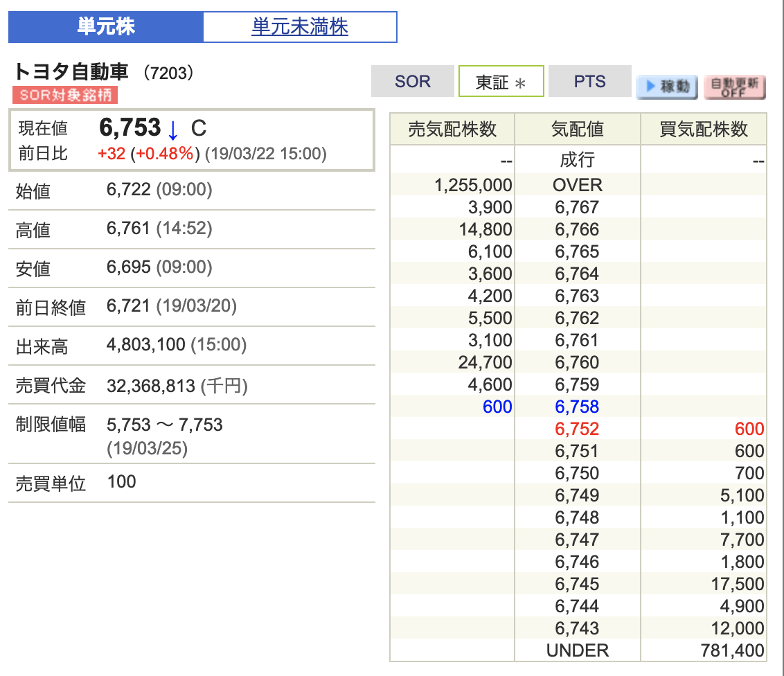Image resolution: width=784 pixels, height=676 pixels.
Task: Click the sell quantity 5,500
Action: tap(490, 318)
